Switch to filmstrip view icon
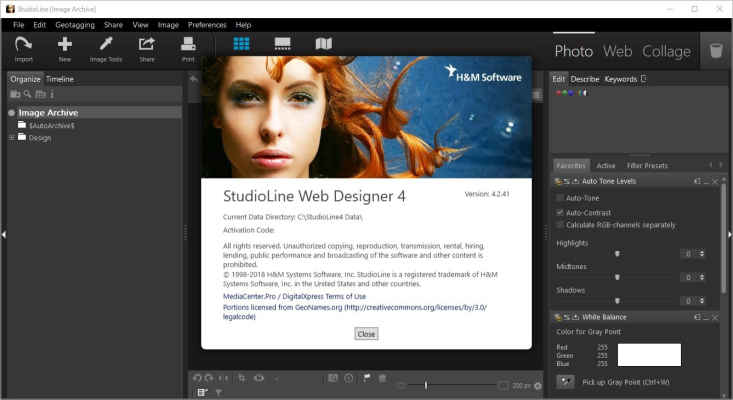 click(x=282, y=43)
